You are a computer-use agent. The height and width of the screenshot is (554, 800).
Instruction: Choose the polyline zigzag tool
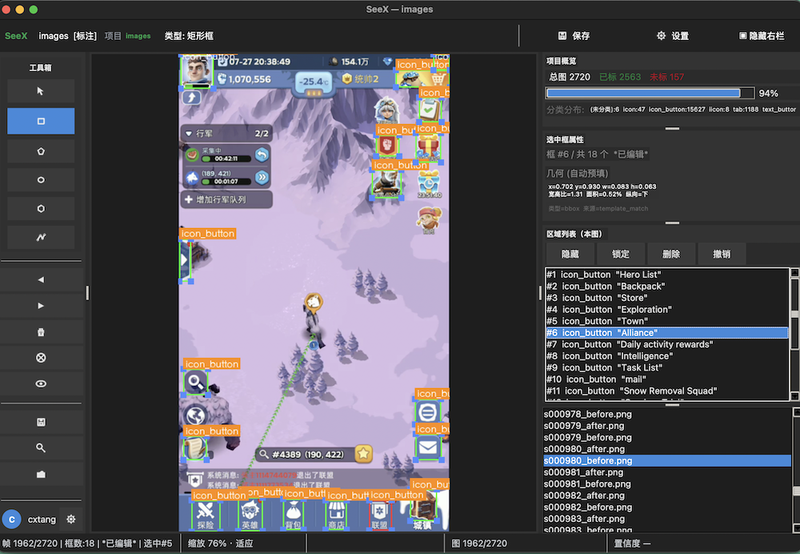coord(41,237)
